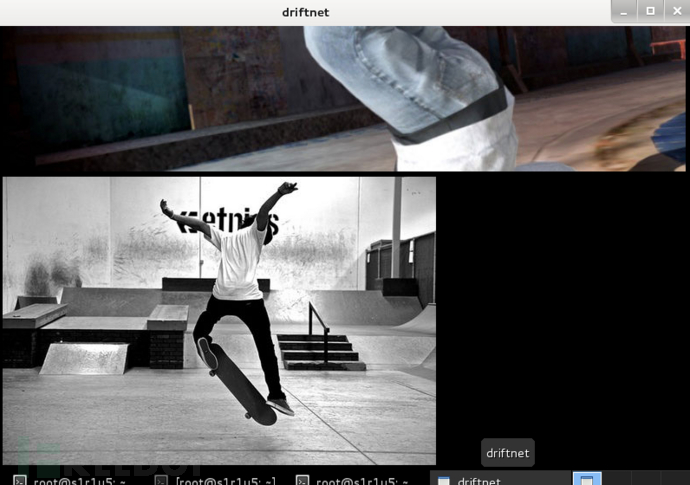This screenshot has width=690, height=485.
Task: Click the first terminal icon in the taskbar
Action: point(20,481)
